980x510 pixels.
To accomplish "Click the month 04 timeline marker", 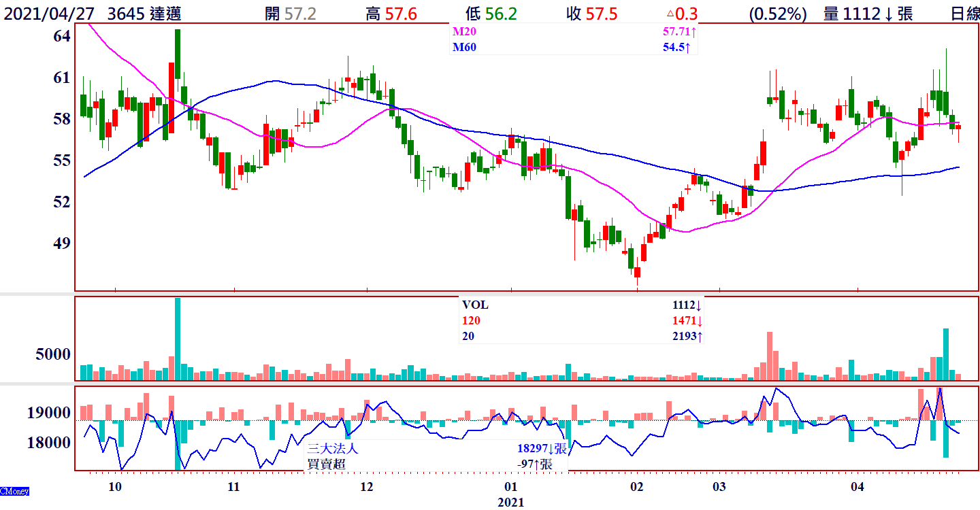I will 857,487.
